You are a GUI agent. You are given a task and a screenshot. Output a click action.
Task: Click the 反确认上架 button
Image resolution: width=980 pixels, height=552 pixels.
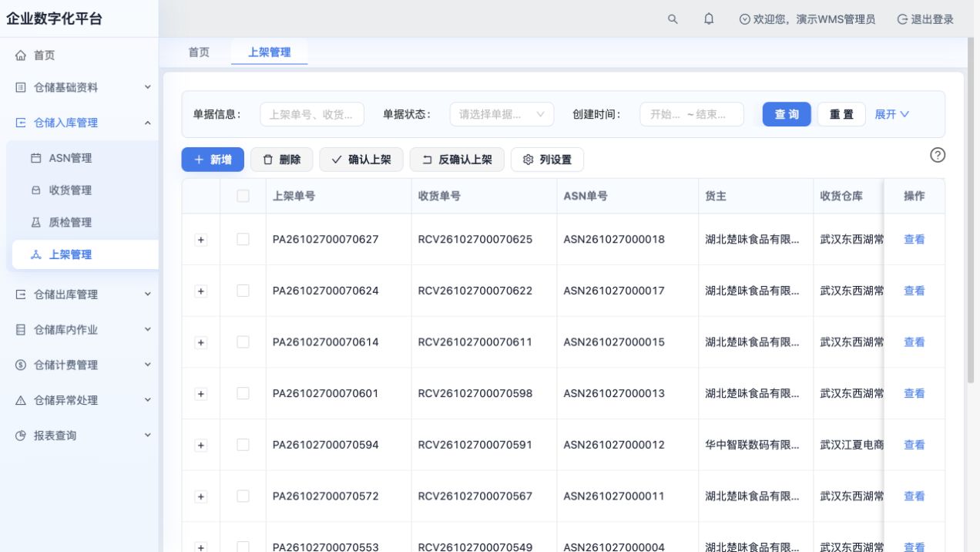click(457, 160)
